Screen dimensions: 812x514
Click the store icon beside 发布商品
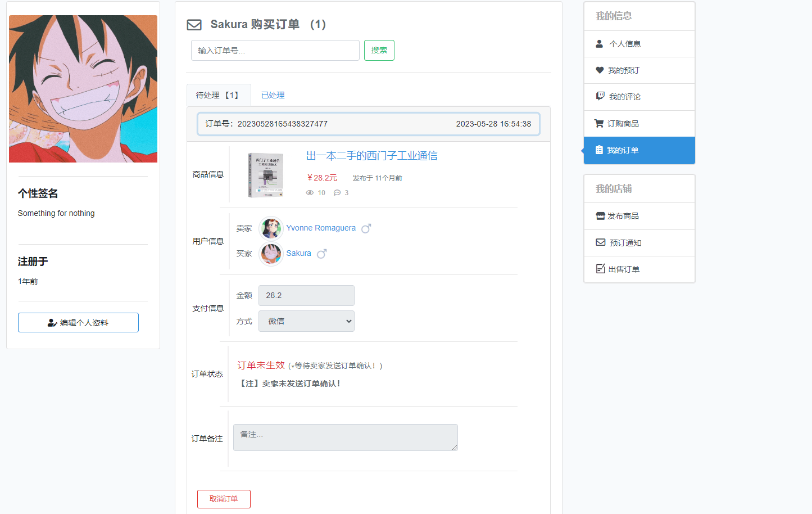coord(600,216)
